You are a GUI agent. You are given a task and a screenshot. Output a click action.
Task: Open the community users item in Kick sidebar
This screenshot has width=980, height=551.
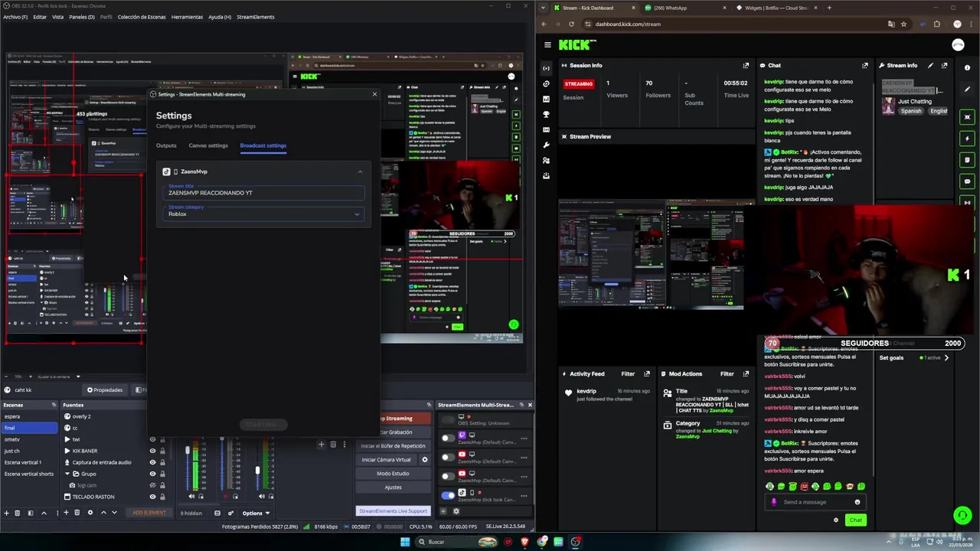(546, 160)
